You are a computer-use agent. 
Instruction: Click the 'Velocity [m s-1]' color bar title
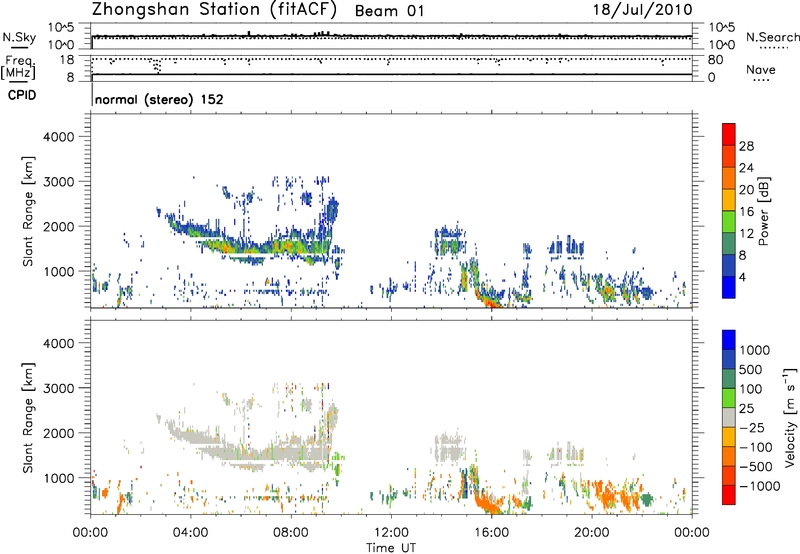tap(790, 417)
